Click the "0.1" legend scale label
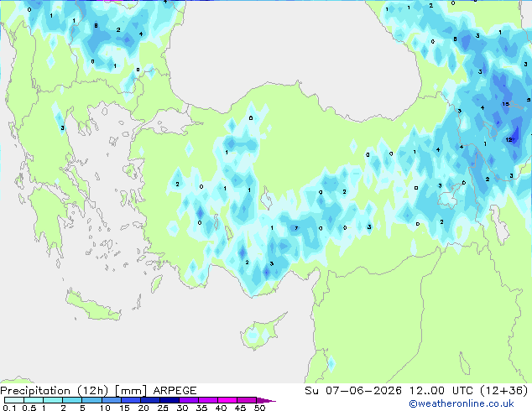532x411 pixels. 9,408
